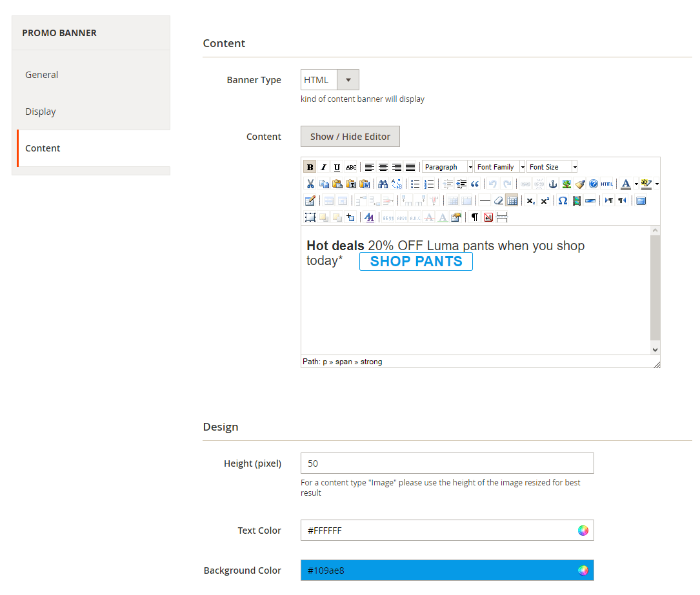Switch editor to fullscreen mode
The height and width of the screenshot is (595, 700).
pos(641,200)
